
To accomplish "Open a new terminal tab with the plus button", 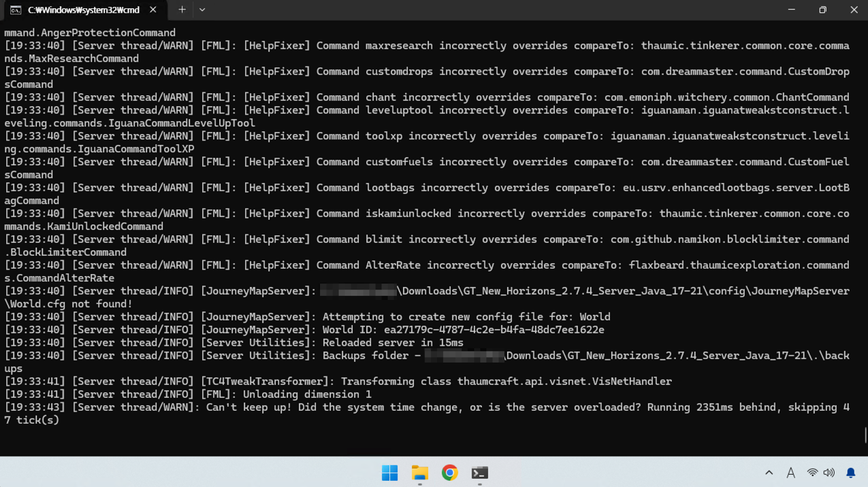I will tap(182, 10).
